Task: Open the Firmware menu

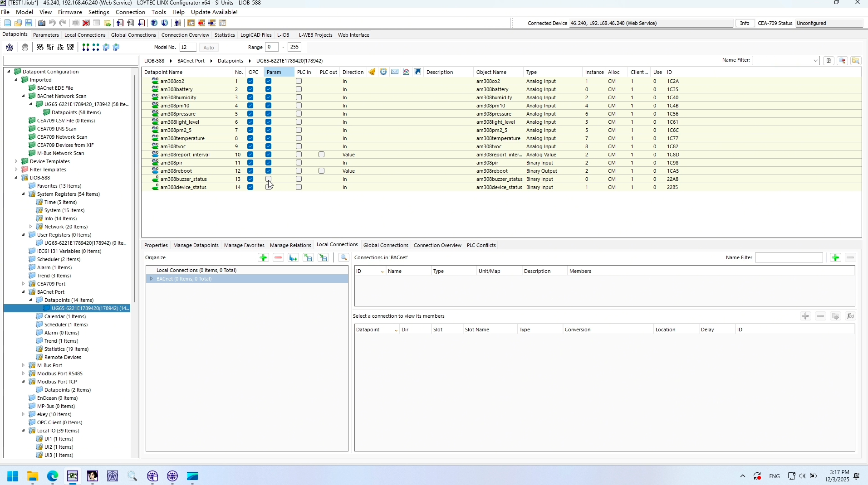Action: pos(70,12)
